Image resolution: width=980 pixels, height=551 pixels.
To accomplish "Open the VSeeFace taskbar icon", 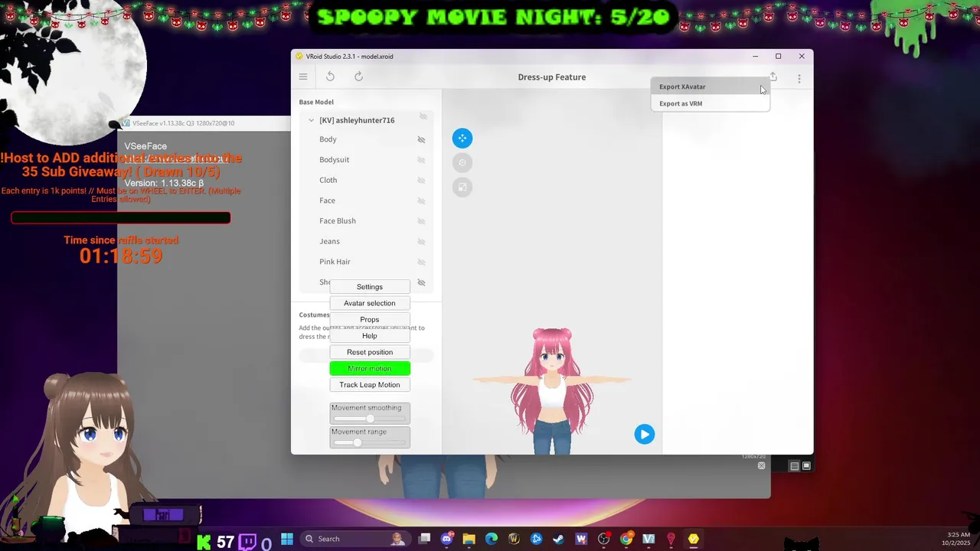I will click(648, 539).
